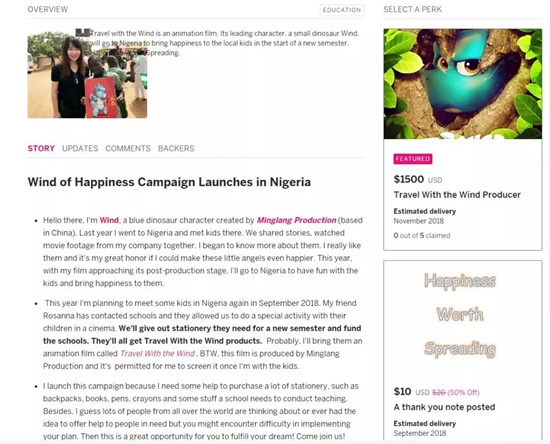Select the blue dinosaur perk image
Image resolution: width=550 pixels, height=444 pixels.
coord(463,84)
